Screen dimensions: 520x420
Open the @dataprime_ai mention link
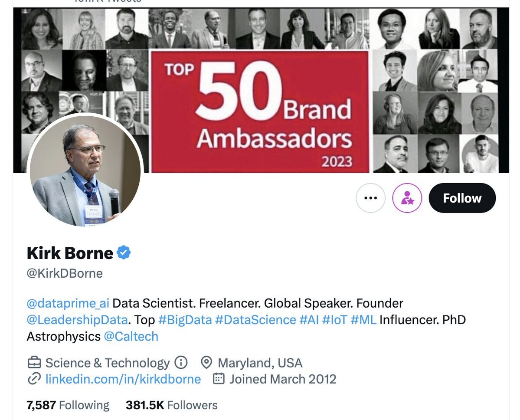click(x=68, y=303)
